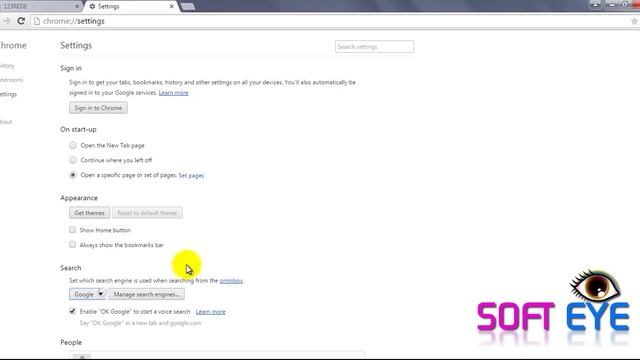Click Reset to default theme button
Viewport: 640px width, 360px height.
point(147,213)
